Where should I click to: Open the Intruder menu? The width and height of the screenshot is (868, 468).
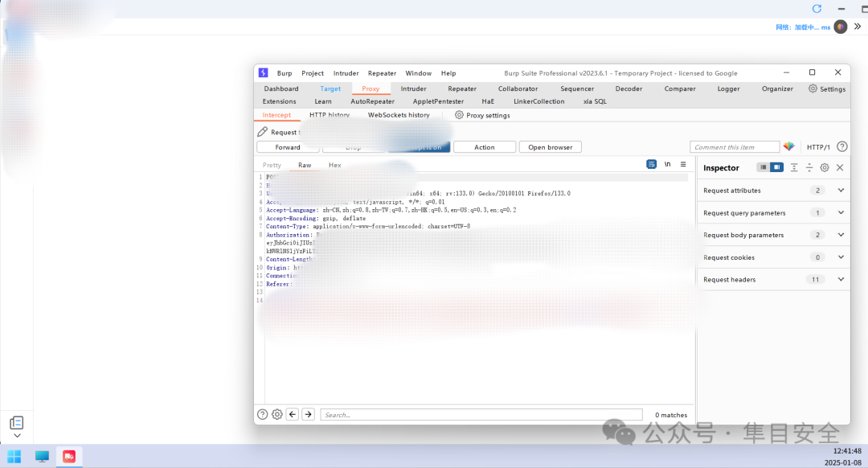346,73
